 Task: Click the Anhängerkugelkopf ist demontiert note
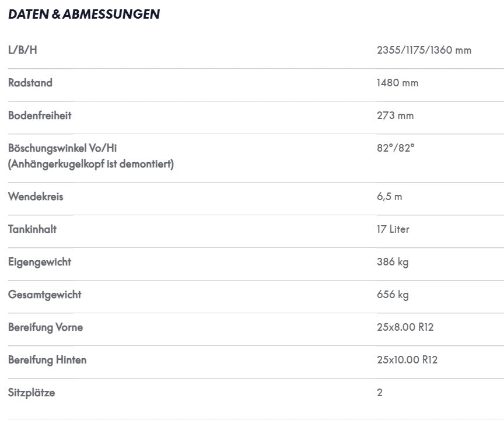tap(91, 164)
